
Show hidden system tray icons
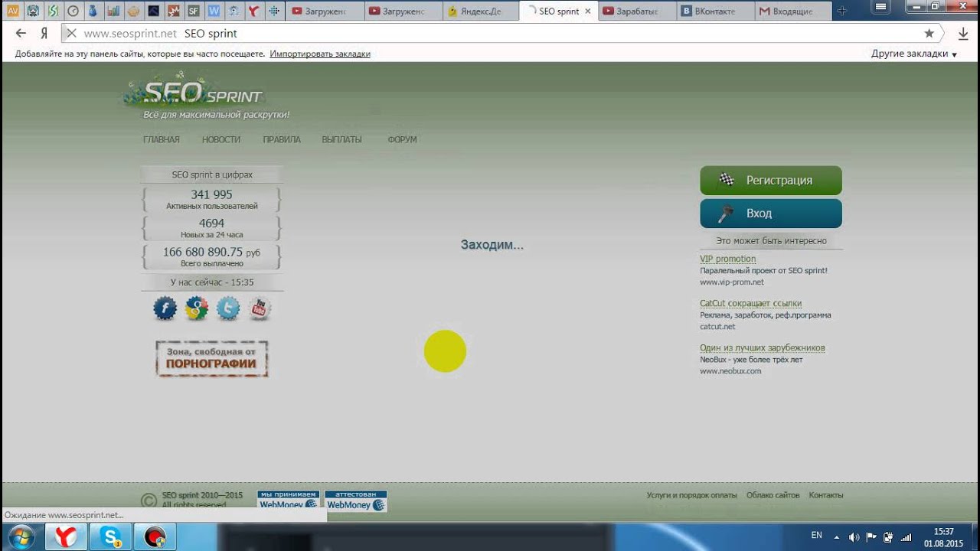click(836, 537)
